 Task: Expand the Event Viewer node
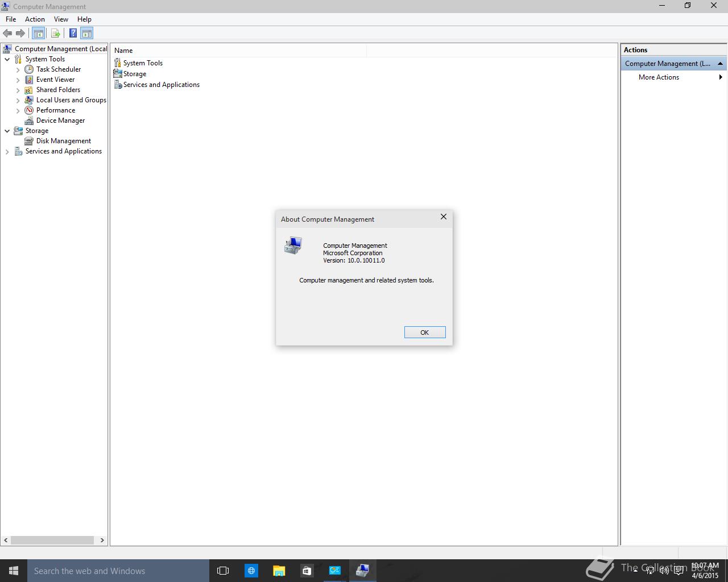coord(18,80)
